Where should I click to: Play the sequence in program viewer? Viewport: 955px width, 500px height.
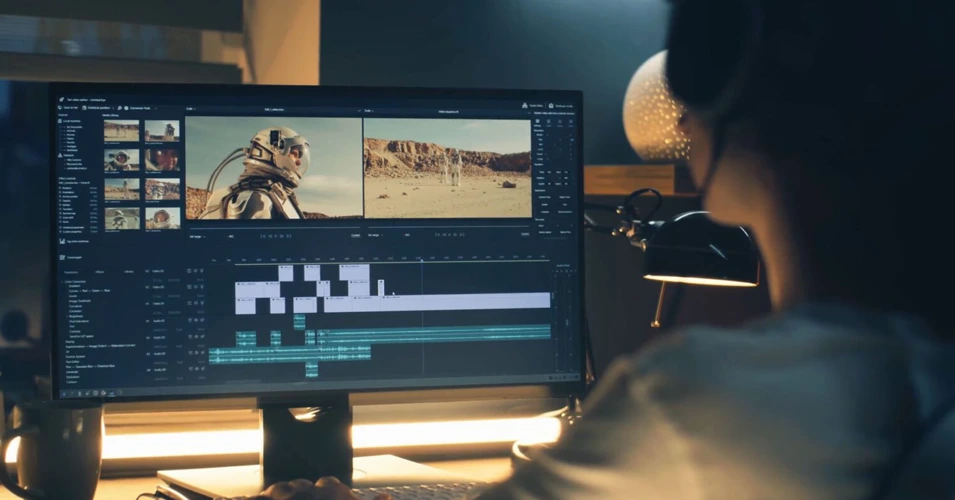tap(449, 234)
